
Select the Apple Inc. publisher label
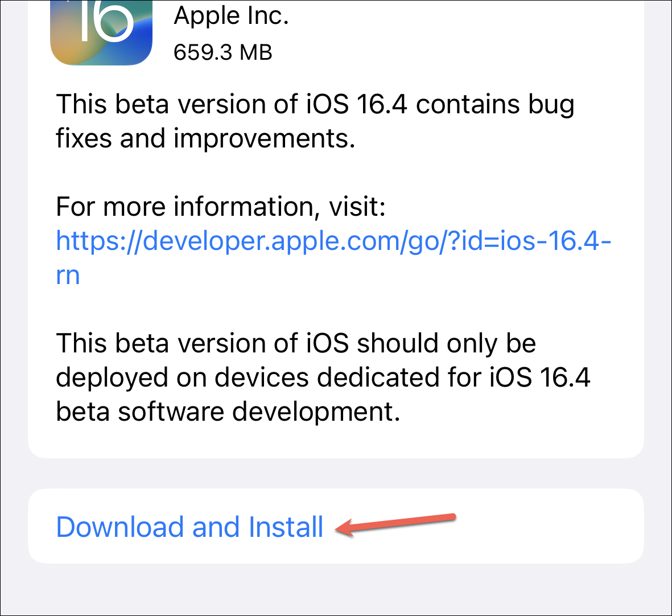pos(231,17)
